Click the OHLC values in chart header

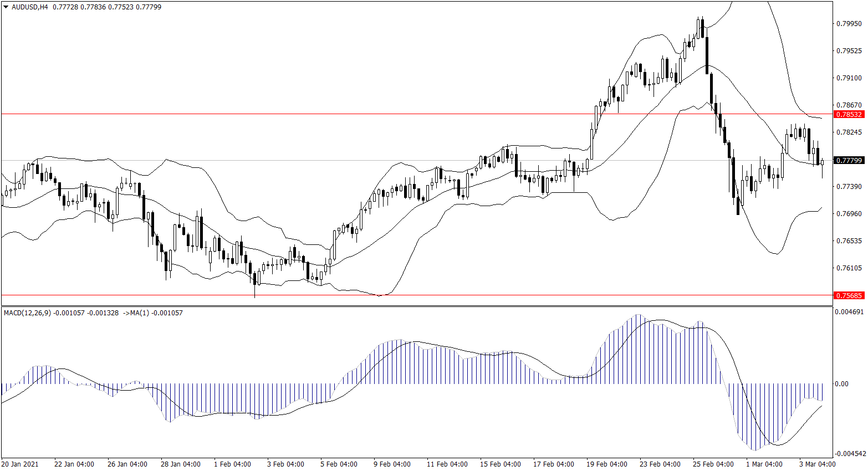107,7
